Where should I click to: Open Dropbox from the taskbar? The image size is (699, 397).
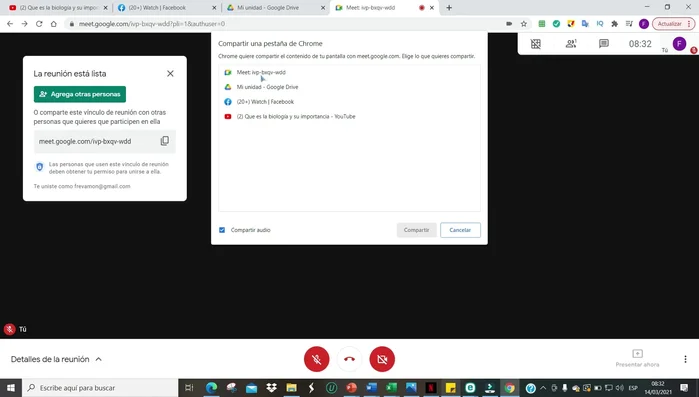click(271, 388)
